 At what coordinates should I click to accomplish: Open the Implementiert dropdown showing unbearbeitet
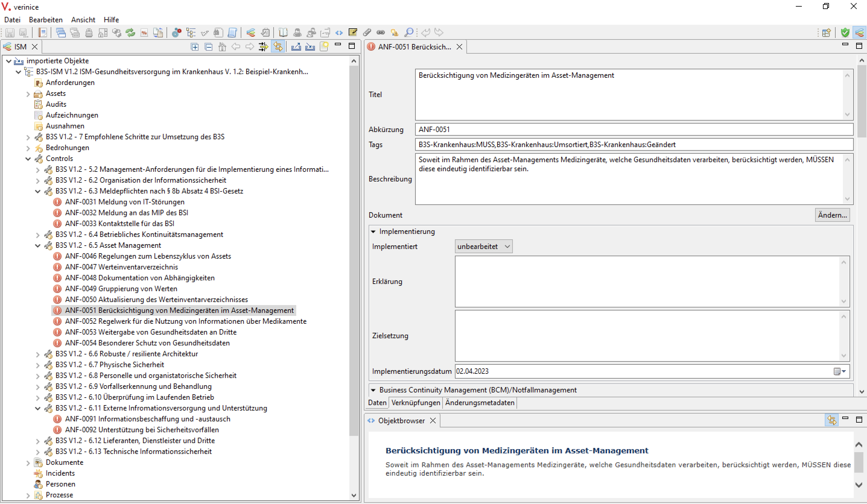click(x=483, y=247)
